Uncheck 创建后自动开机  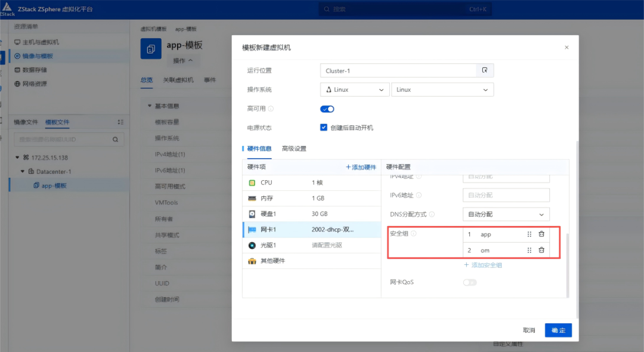(x=324, y=127)
